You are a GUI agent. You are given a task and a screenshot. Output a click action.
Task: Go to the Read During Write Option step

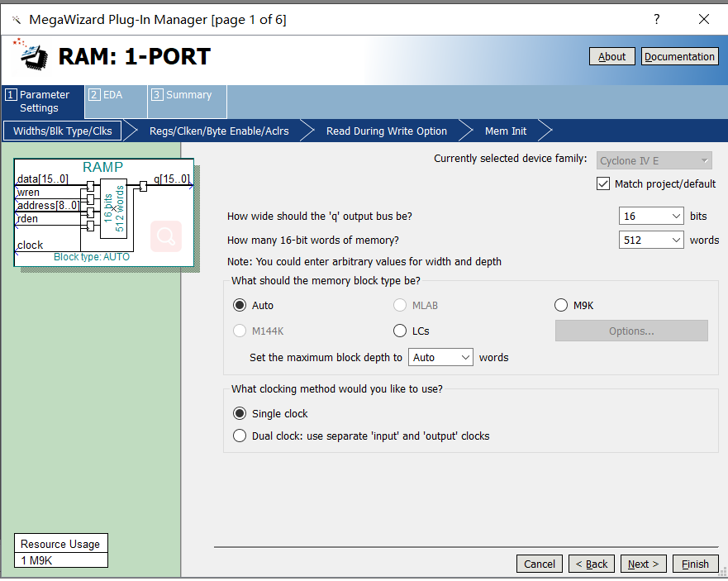pyautogui.click(x=386, y=131)
